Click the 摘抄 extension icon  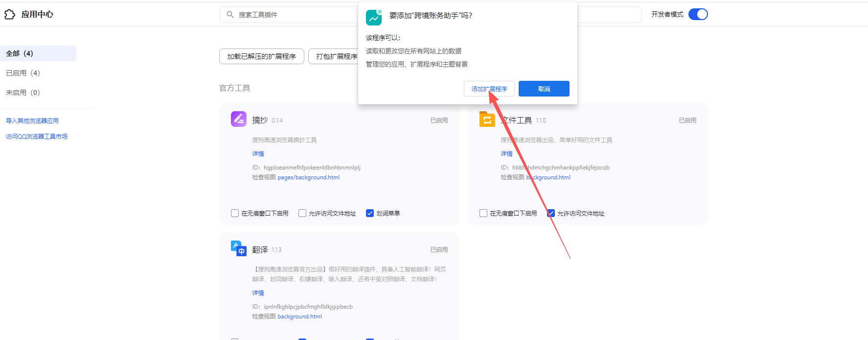[x=239, y=119]
